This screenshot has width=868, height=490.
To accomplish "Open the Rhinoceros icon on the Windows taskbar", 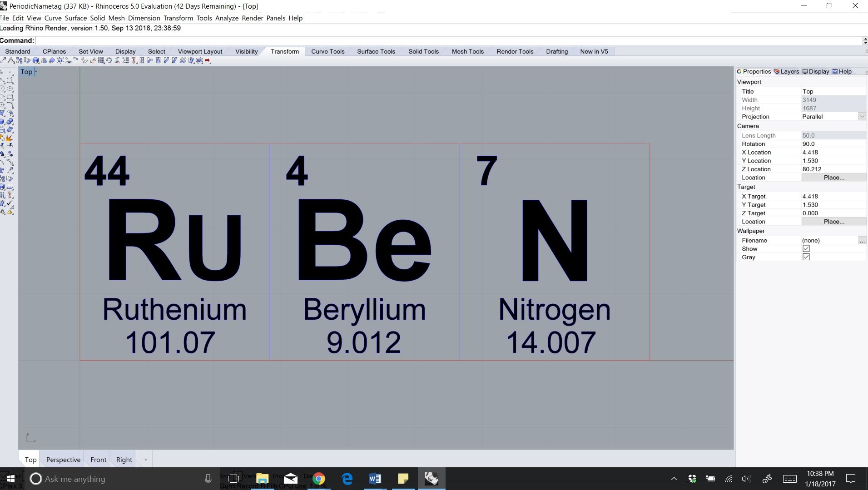I will pyautogui.click(x=431, y=478).
